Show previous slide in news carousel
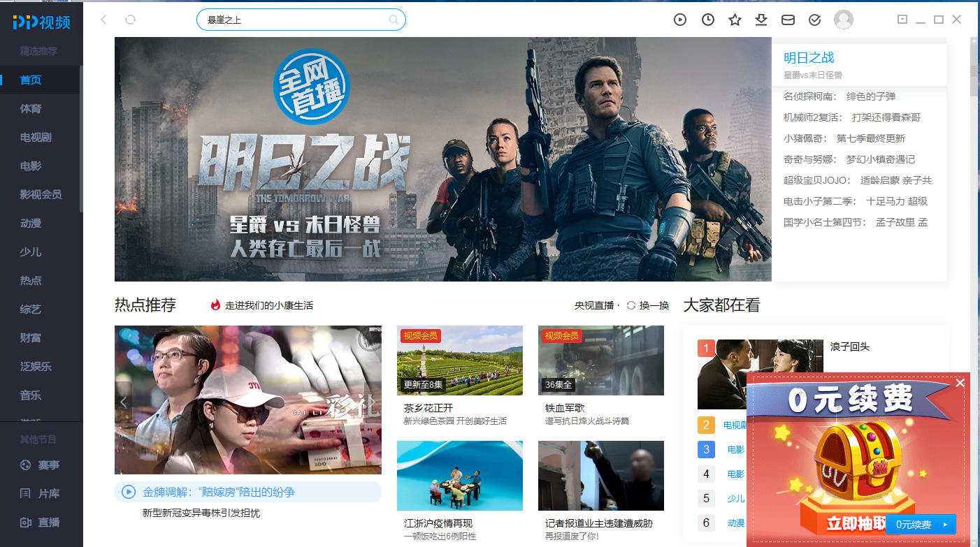The image size is (980, 547). click(x=124, y=402)
